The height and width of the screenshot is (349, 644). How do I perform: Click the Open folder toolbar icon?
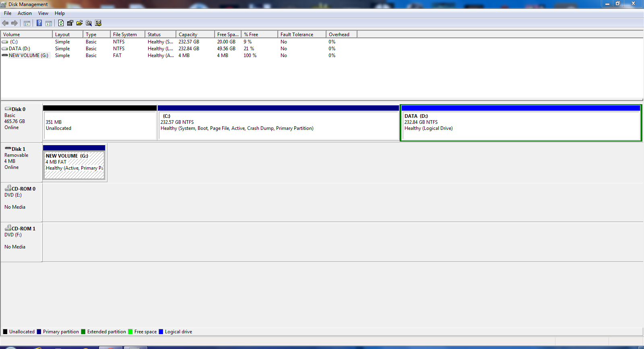click(x=79, y=23)
